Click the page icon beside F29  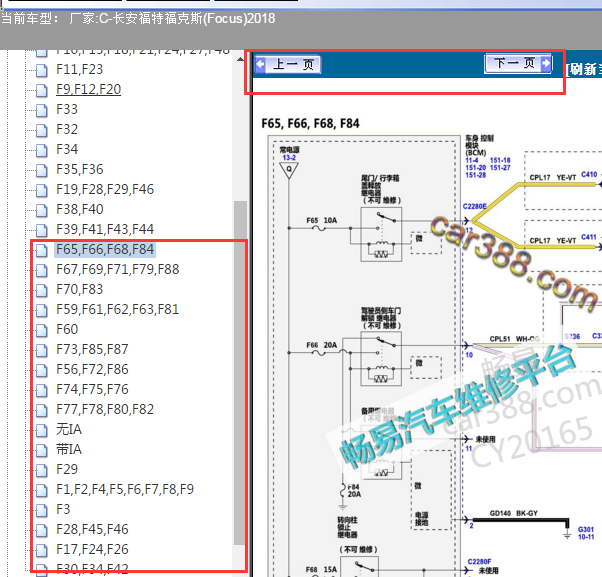click(x=41, y=470)
